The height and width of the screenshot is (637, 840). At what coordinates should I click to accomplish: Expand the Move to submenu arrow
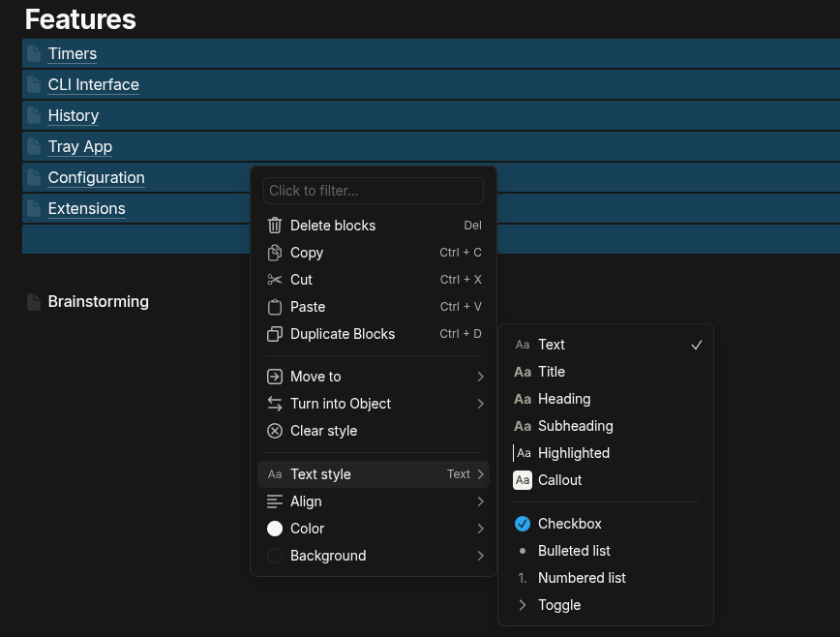[481, 377]
